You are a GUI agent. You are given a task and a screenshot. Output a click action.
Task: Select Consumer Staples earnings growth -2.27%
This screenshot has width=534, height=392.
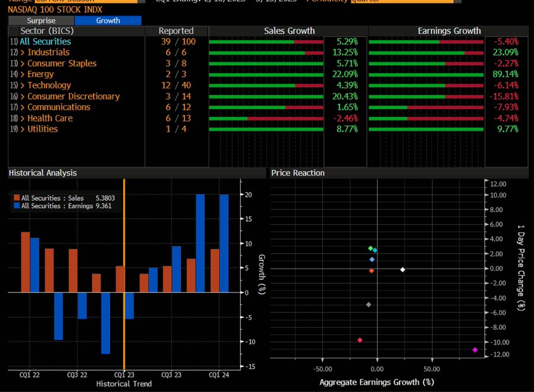[506, 63]
